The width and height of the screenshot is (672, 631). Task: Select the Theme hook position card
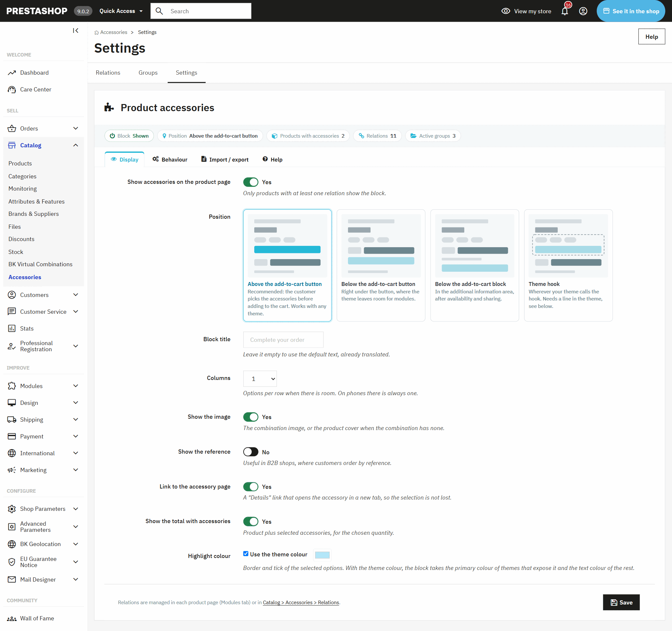568,265
